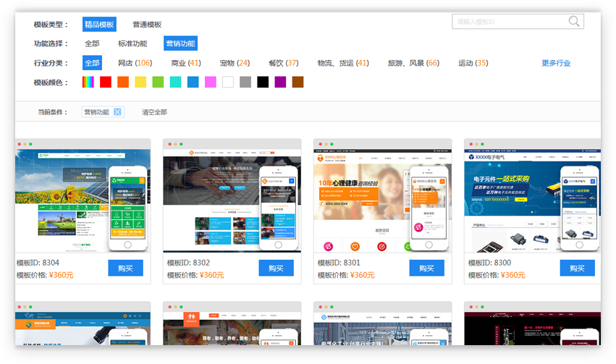Click 购买 for template ID 8304
616x364 pixels.
(125, 268)
